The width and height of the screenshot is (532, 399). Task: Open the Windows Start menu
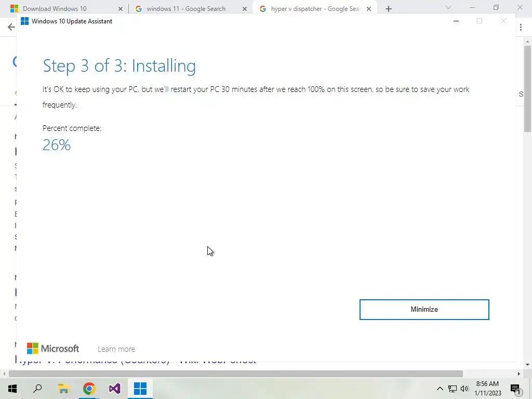click(x=12, y=388)
